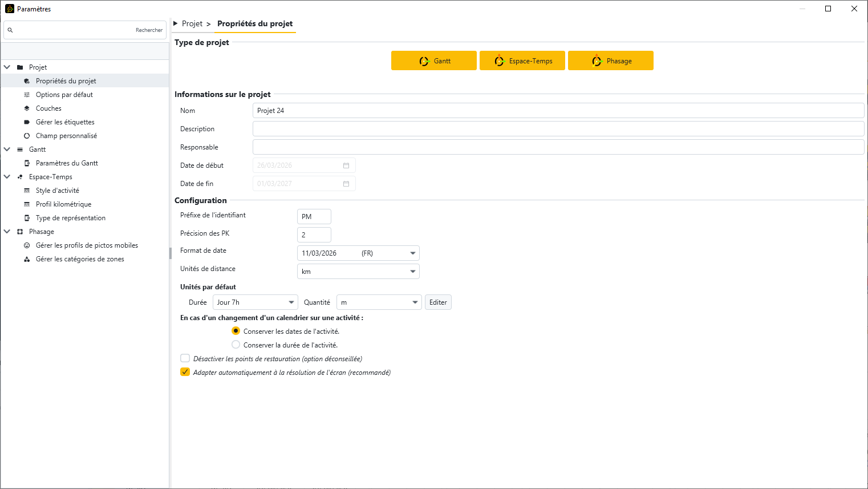
Task: Choose the Phasage project type button
Action: 610,61
